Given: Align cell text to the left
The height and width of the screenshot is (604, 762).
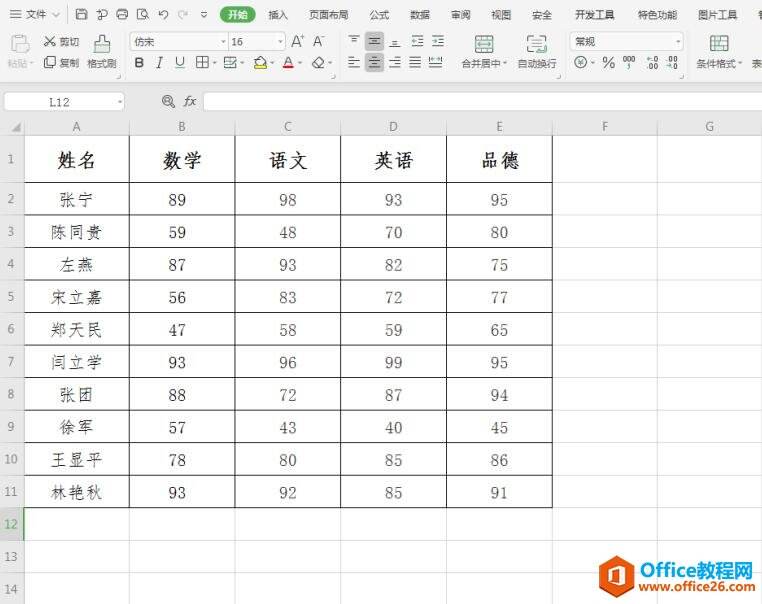Looking at the screenshot, I should [354, 62].
